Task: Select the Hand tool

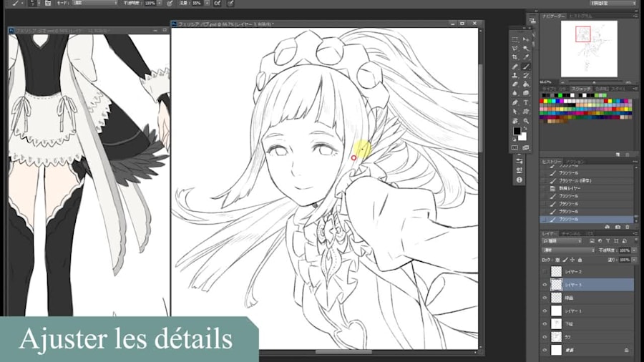Action: click(x=514, y=121)
